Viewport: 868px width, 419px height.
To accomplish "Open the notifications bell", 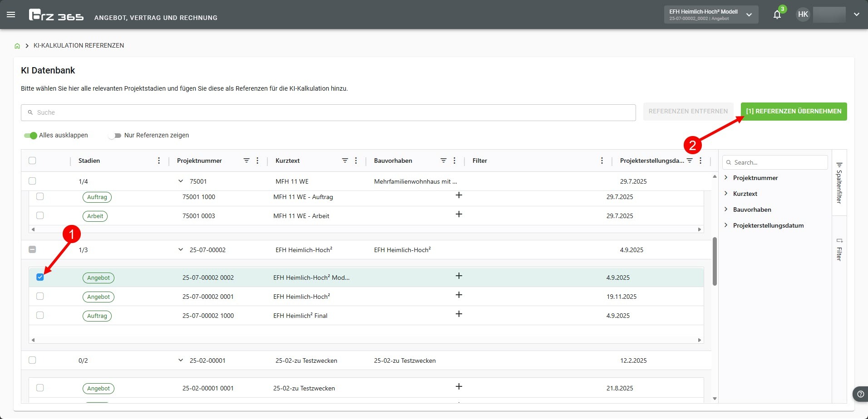I will click(777, 15).
